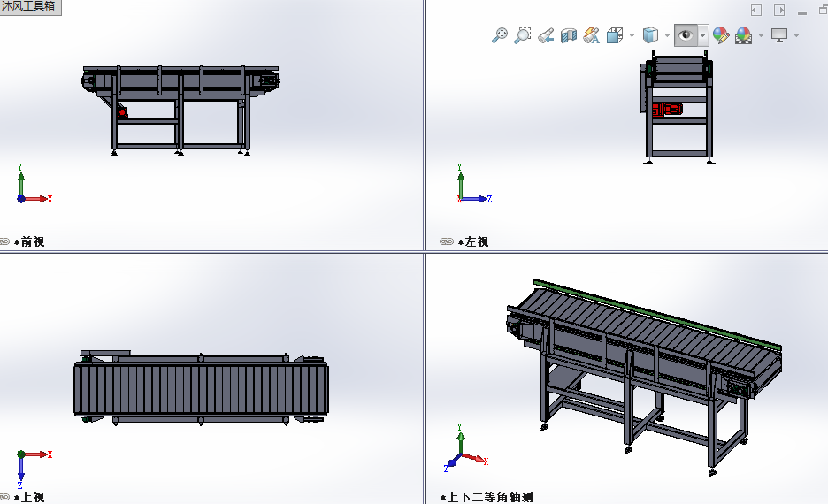Click the coordinate triad in the front view
This screenshot has height=504, width=828.
(34, 183)
